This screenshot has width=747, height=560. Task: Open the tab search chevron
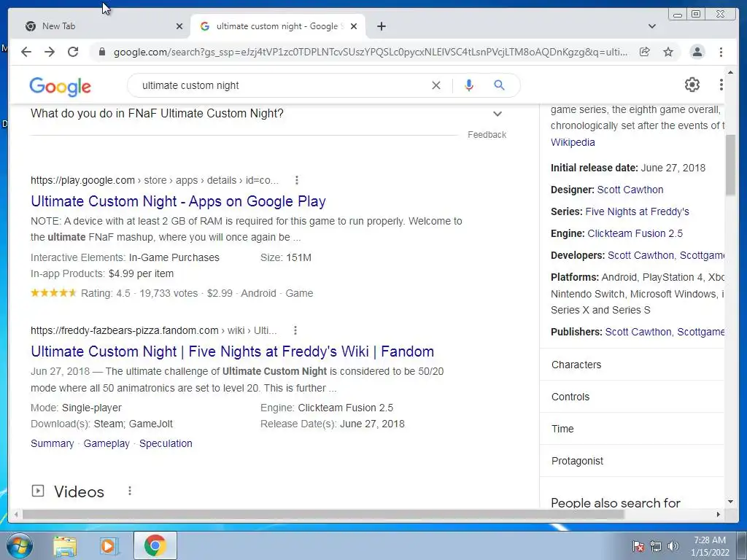point(652,26)
